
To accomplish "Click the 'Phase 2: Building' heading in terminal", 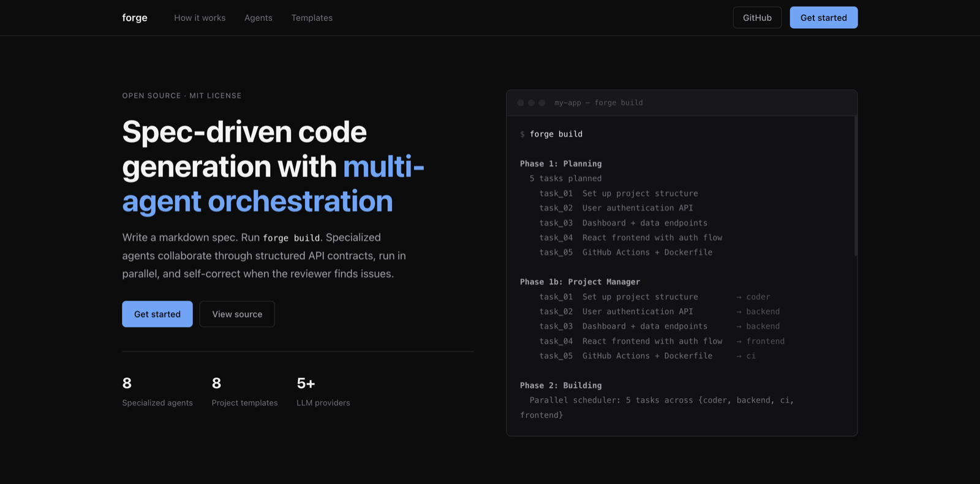I will point(560,385).
